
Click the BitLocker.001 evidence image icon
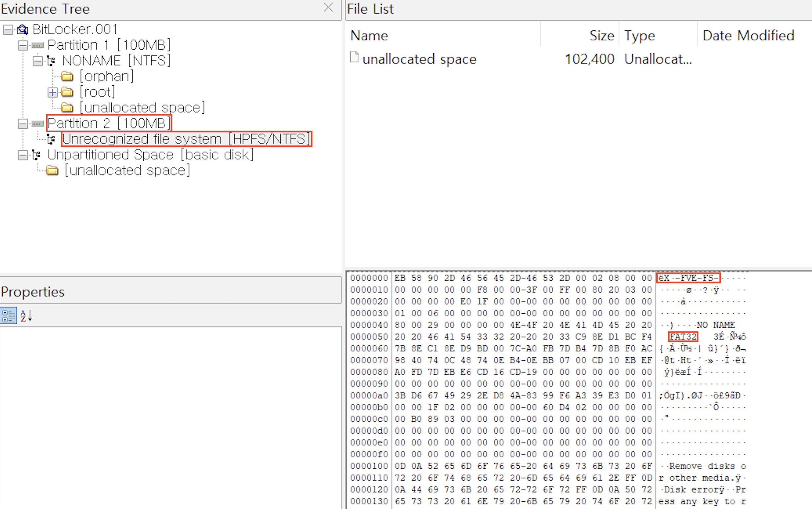pyautogui.click(x=22, y=30)
